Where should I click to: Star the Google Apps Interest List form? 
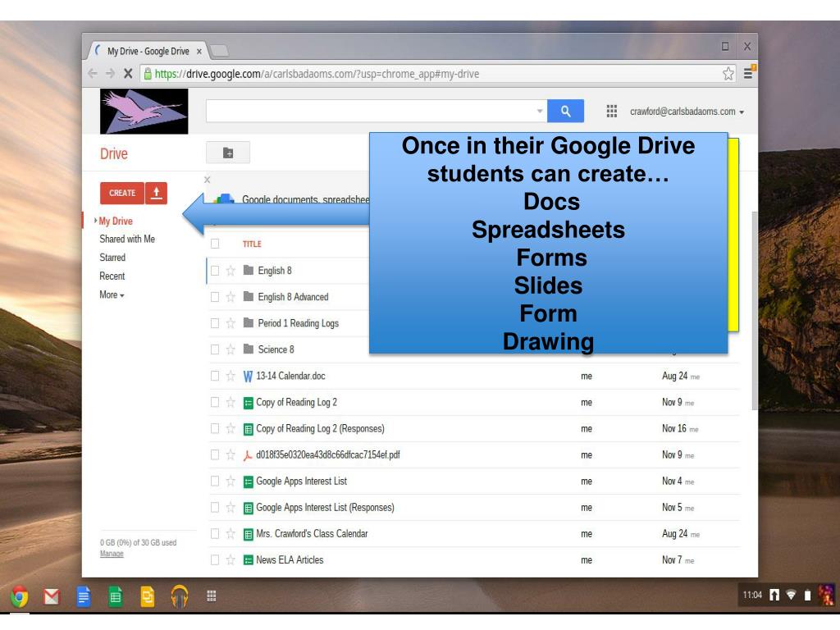(x=231, y=481)
